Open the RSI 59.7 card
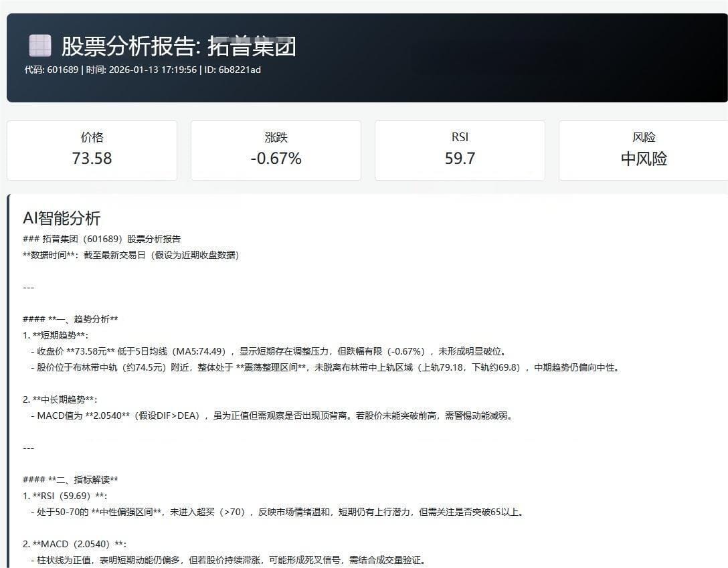 (x=460, y=151)
